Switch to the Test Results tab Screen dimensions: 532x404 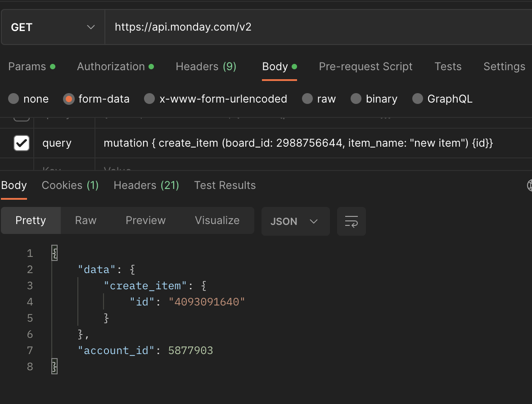225,185
